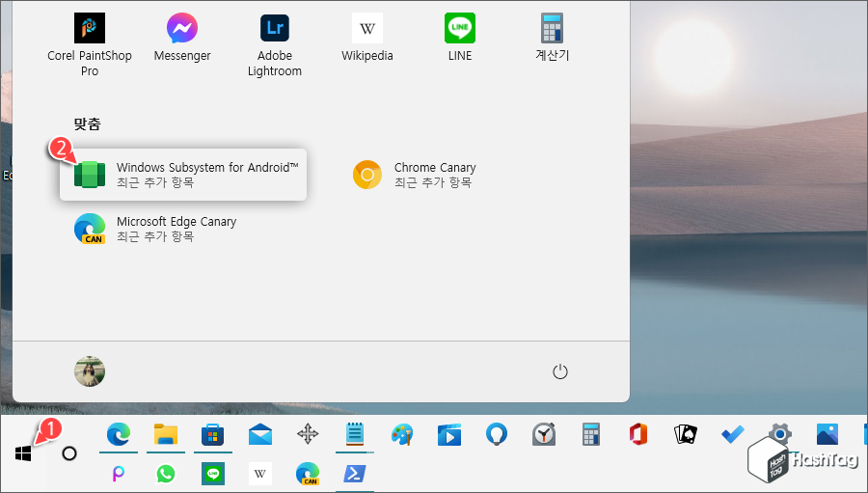This screenshot has height=493, width=868.
Task: Open Movies & TV from the taskbar
Action: pyautogui.click(x=448, y=435)
